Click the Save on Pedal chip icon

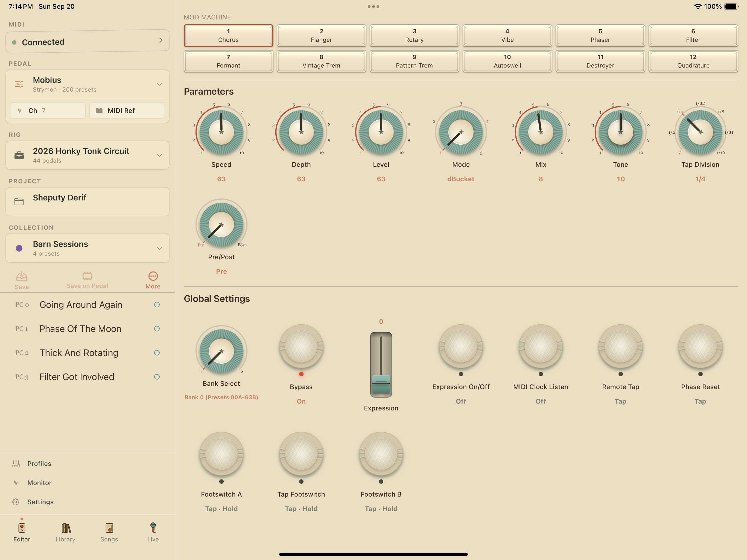[x=87, y=276]
